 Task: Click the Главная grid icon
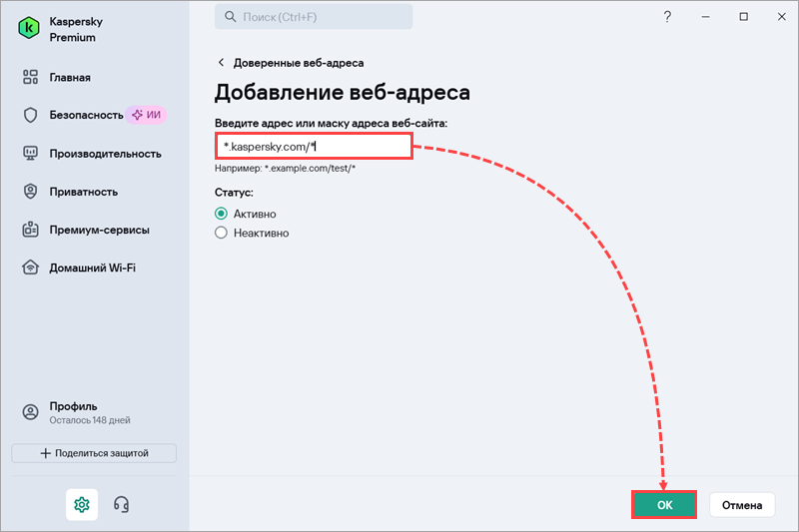30,77
